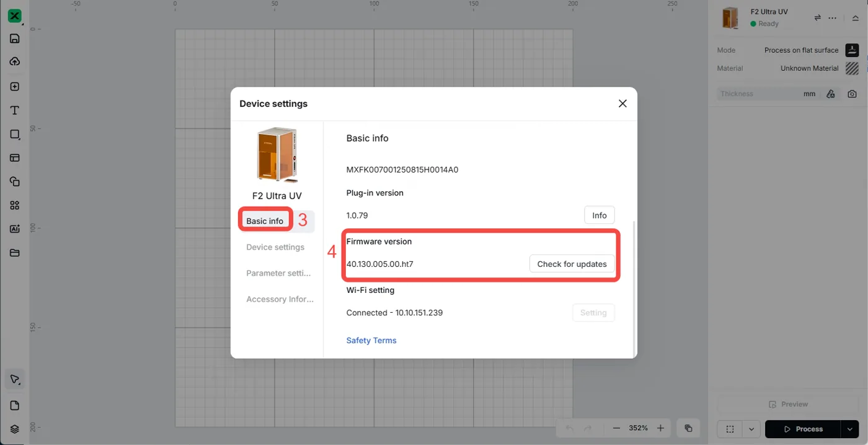Image resolution: width=868 pixels, height=445 pixels.
Task: Select the Basic info tab
Action: tap(265, 221)
